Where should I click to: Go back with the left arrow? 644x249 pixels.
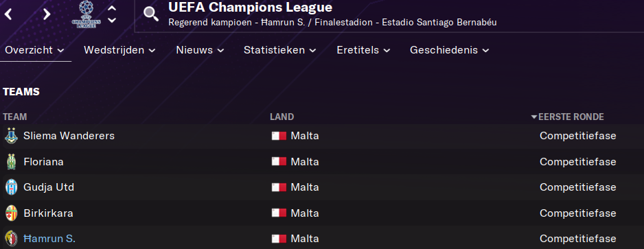pos(8,14)
